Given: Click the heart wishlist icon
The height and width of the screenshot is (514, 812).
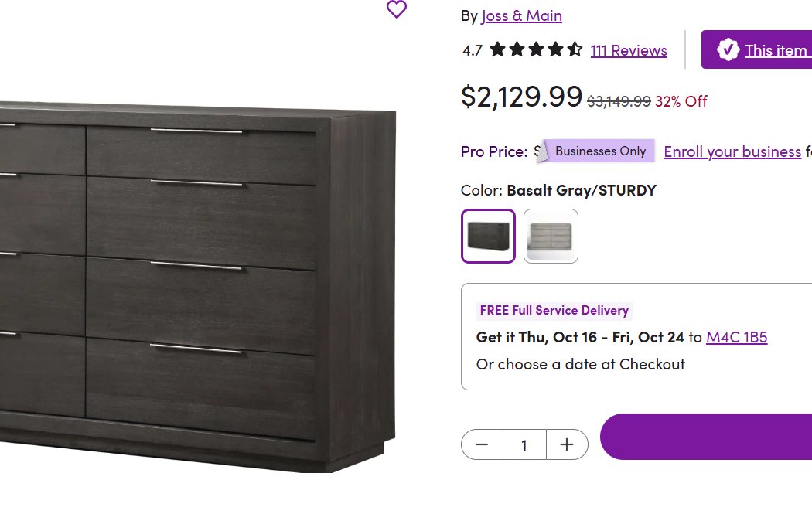Looking at the screenshot, I should click(x=396, y=9).
